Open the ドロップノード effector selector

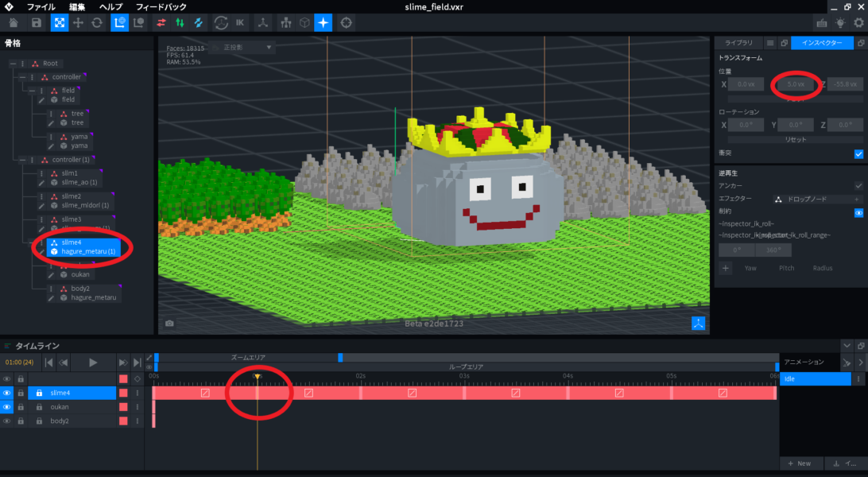[x=818, y=200]
